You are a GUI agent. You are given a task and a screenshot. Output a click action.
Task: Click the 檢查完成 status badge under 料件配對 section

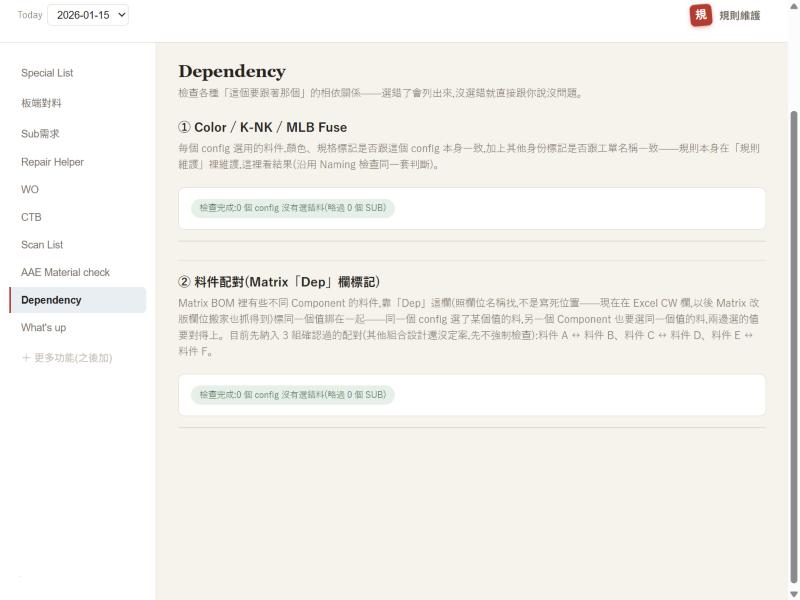tap(292, 395)
